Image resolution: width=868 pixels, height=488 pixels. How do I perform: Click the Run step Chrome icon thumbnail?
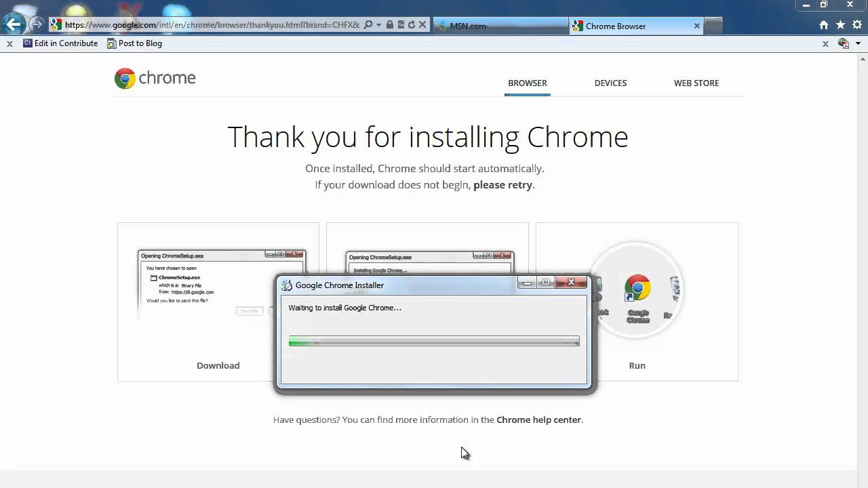click(637, 290)
